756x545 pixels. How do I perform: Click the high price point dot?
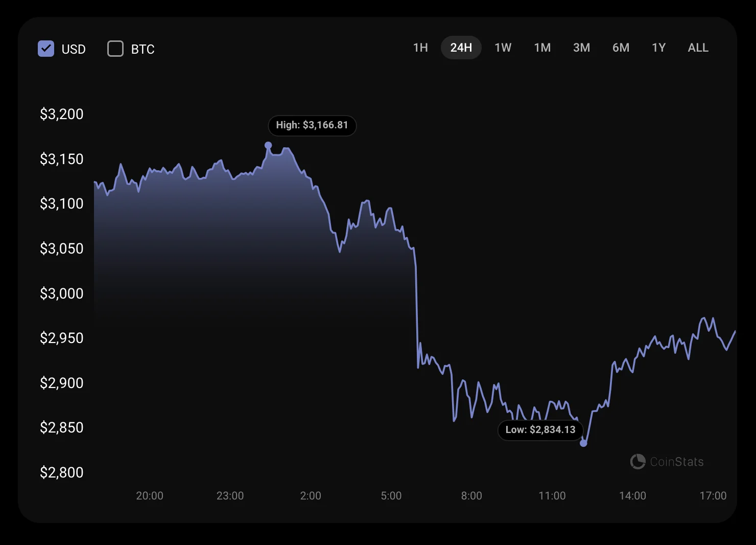[x=268, y=145]
